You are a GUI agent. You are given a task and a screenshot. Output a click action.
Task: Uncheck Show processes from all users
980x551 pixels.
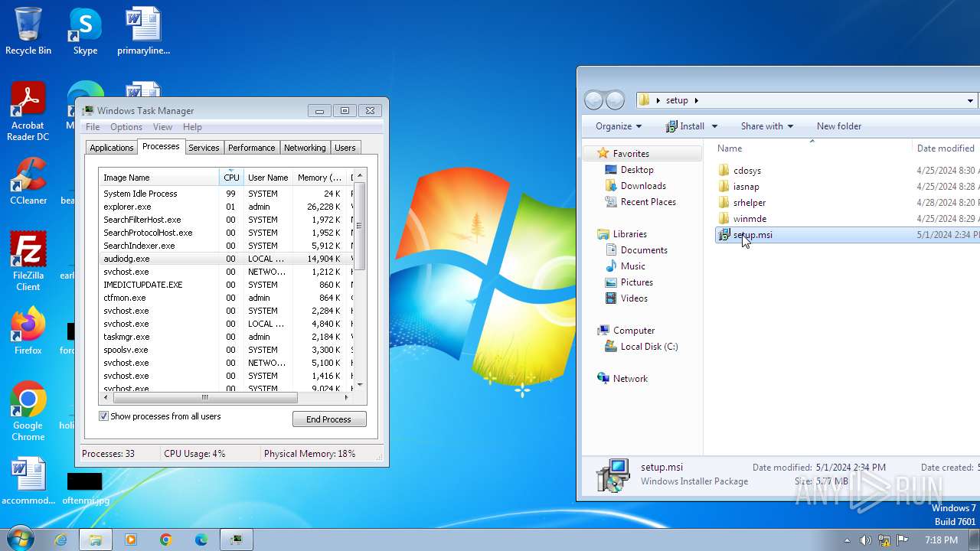click(x=103, y=416)
